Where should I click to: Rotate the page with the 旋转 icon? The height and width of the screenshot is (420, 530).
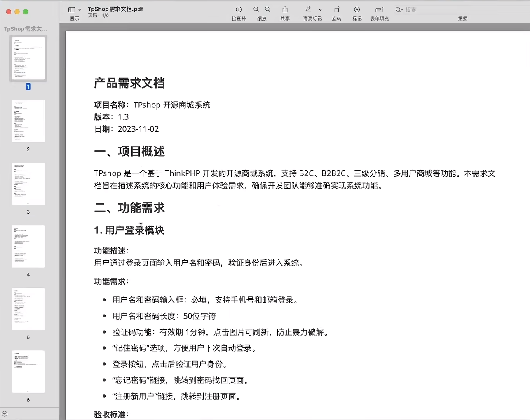point(336,9)
